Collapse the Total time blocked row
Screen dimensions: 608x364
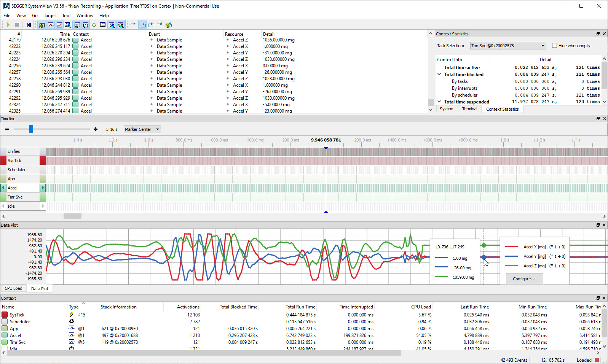pos(439,75)
